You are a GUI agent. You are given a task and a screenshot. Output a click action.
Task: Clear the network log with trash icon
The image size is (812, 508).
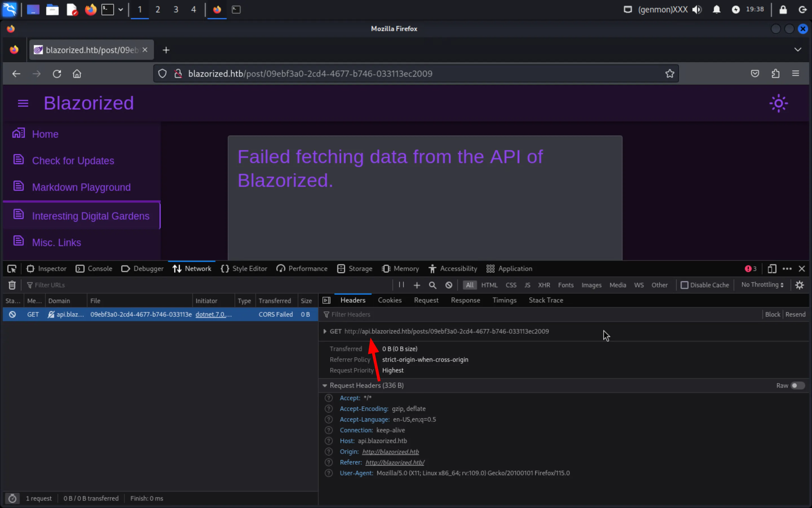tap(12, 285)
